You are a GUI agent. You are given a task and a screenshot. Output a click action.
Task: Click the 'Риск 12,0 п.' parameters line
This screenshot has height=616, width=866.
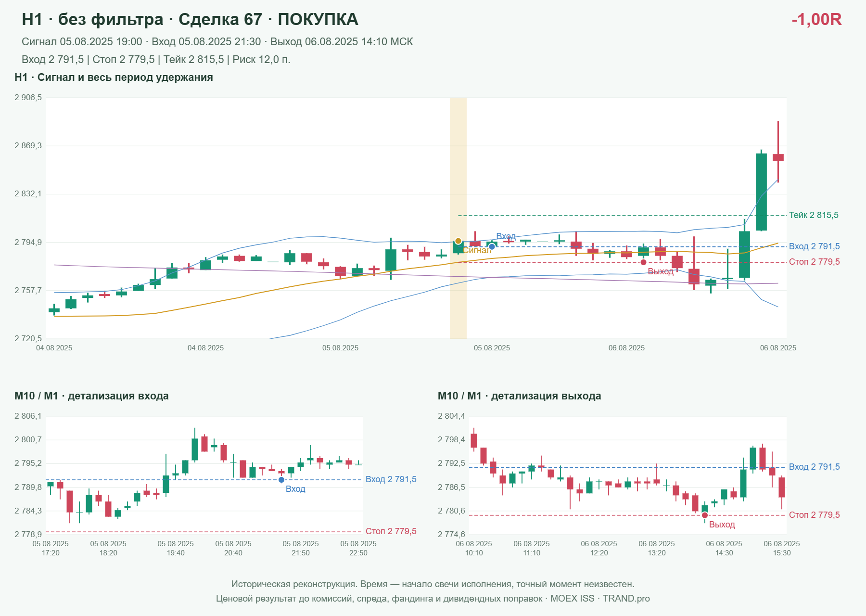coord(156,60)
